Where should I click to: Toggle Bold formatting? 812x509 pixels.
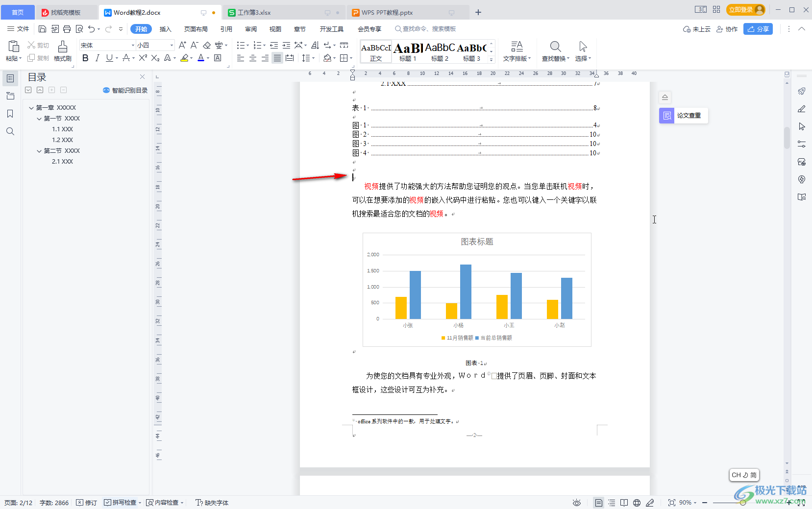click(85, 58)
